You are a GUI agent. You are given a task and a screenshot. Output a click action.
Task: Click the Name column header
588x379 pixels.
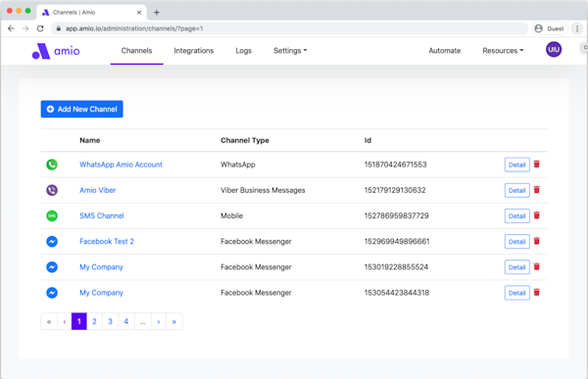coord(89,140)
